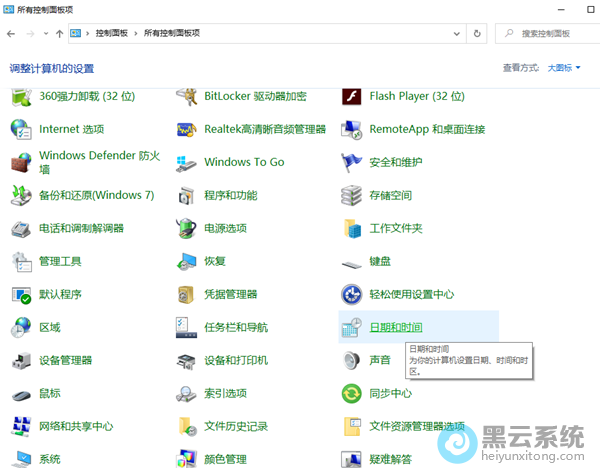
Task: Select 控制面板 in the address breadcrumb
Action: [112, 33]
